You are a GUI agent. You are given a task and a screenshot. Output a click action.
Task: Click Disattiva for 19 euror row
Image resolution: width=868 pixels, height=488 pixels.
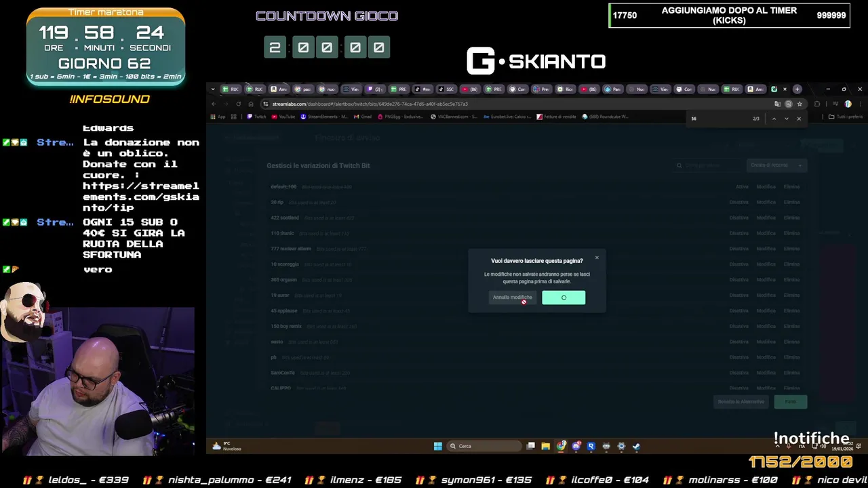(x=738, y=296)
